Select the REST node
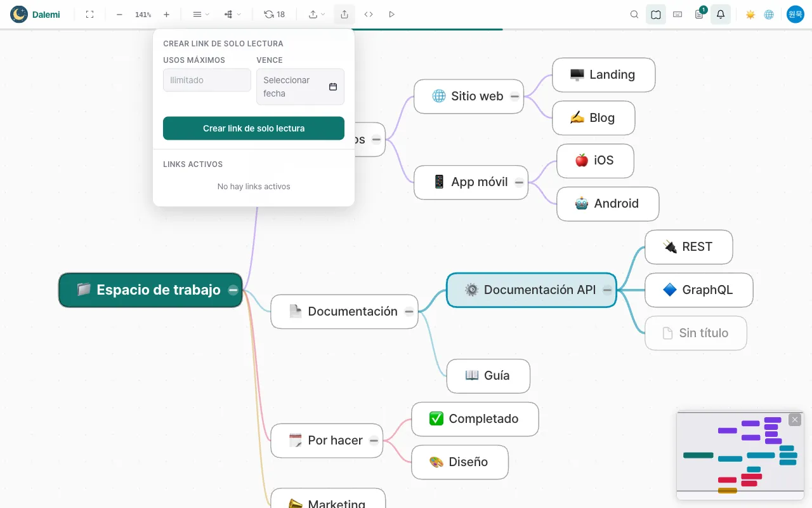Viewport: 812px width, 508px height. click(689, 247)
